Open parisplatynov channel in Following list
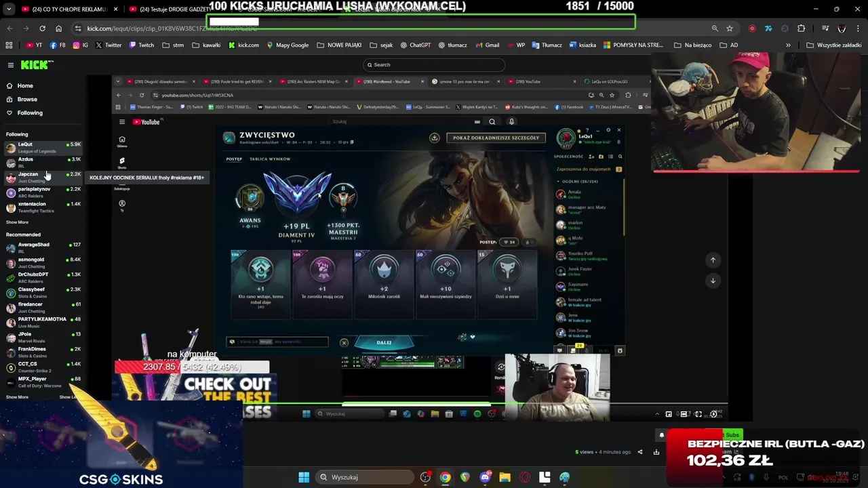868x488 pixels. tap(43, 192)
